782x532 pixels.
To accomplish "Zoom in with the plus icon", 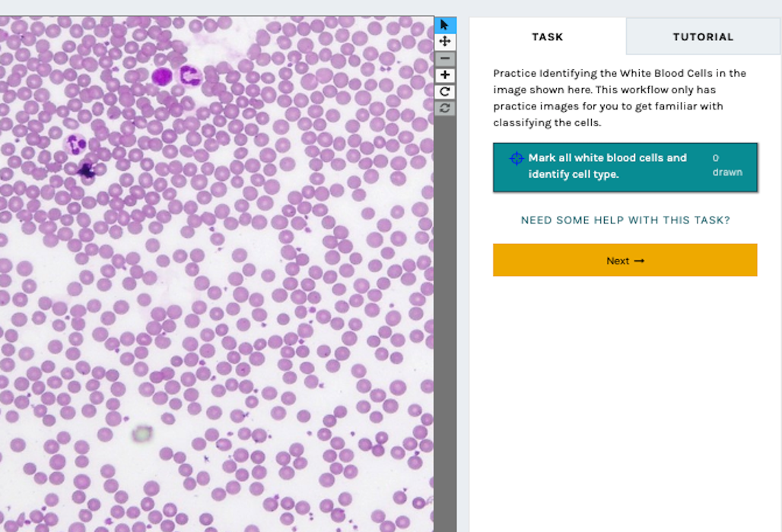I will (445, 75).
